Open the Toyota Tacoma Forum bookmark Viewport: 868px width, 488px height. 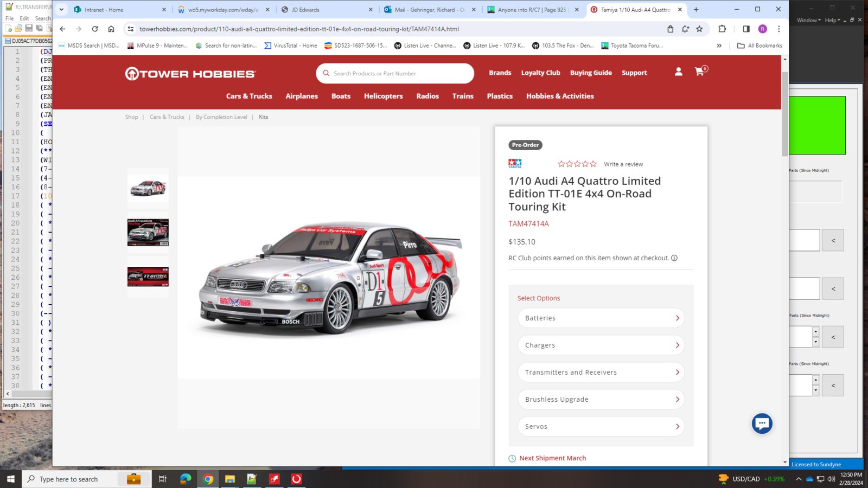pyautogui.click(x=632, y=46)
